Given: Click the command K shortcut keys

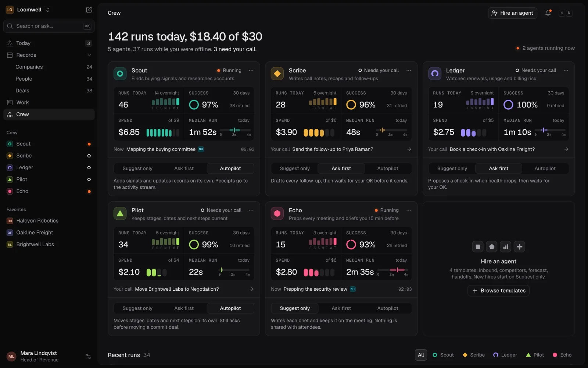Looking at the screenshot, I should (x=565, y=13).
